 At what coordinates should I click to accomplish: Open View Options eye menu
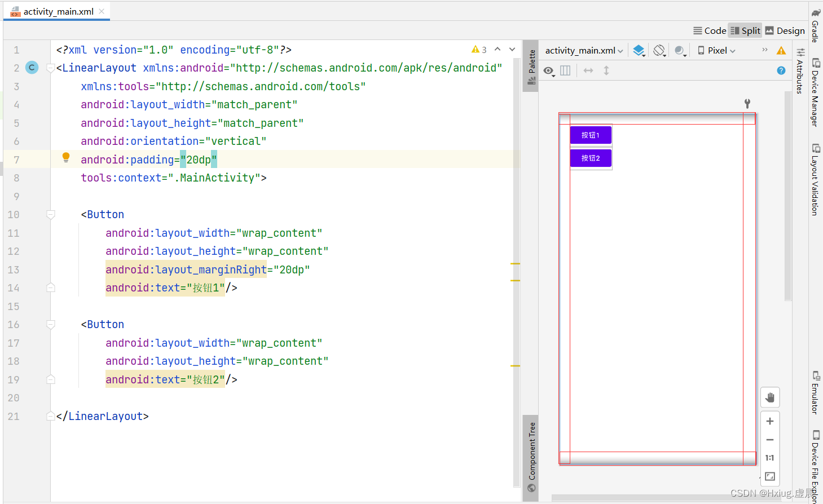pyautogui.click(x=549, y=70)
